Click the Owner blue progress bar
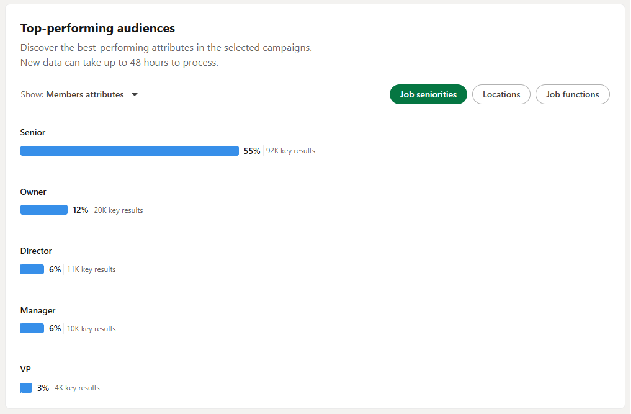631x414 pixels. pyautogui.click(x=44, y=210)
